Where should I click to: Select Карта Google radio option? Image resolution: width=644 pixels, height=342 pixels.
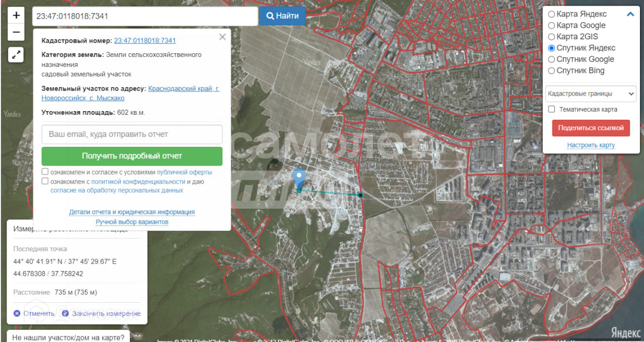point(551,25)
